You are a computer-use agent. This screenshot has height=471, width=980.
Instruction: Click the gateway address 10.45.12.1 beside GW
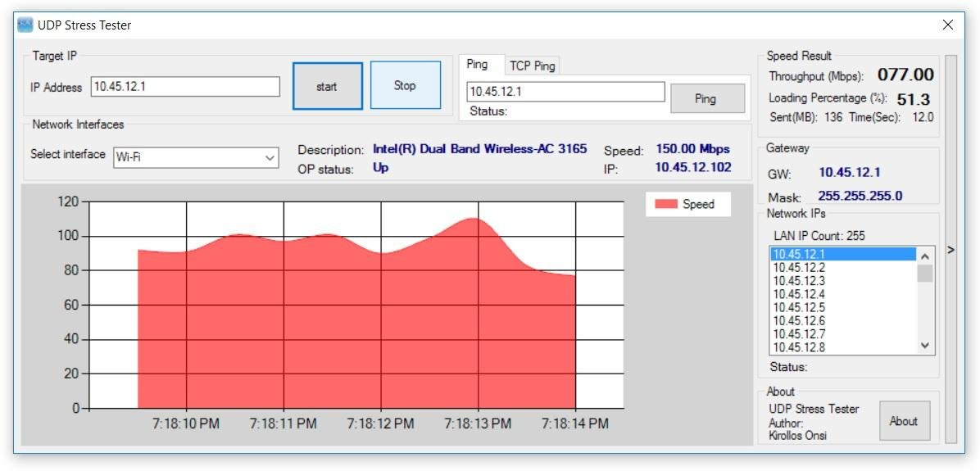(x=850, y=172)
